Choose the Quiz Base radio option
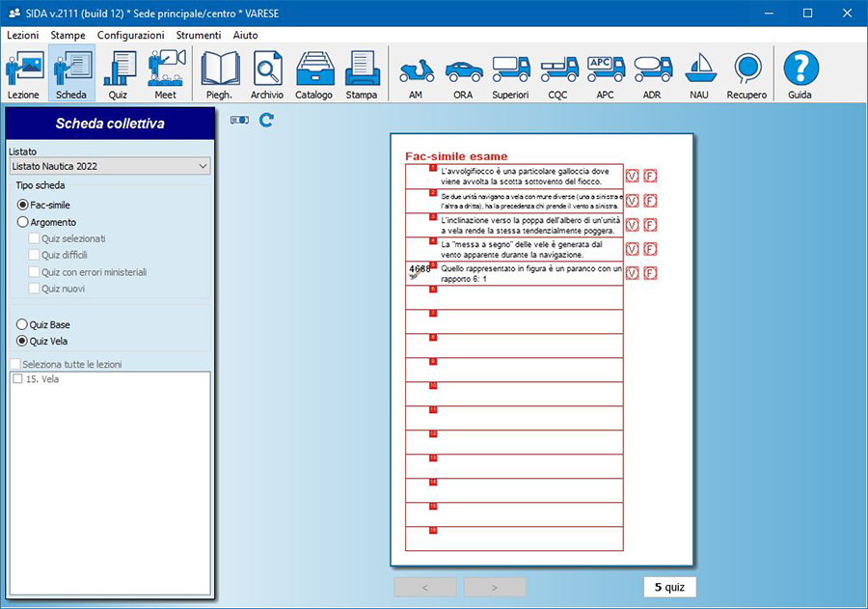 (x=23, y=324)
